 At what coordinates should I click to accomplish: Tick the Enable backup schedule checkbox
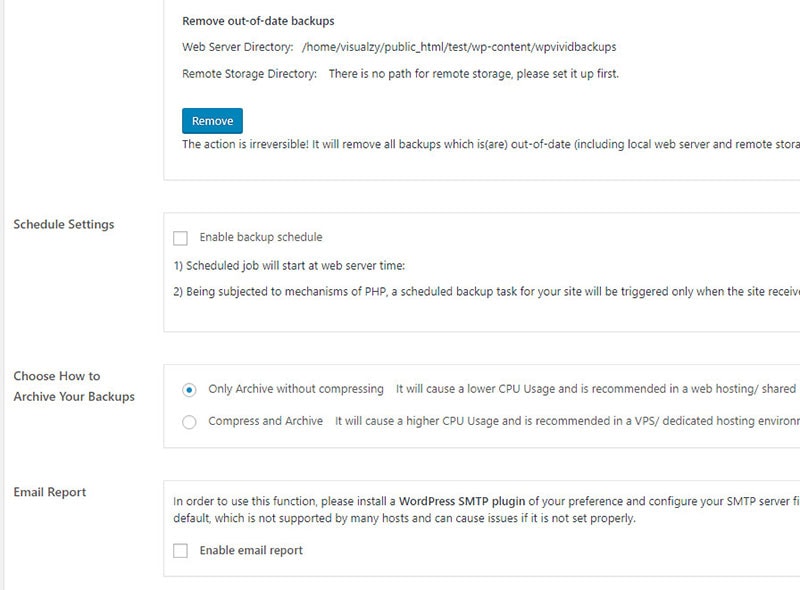(x=180, y=238)
